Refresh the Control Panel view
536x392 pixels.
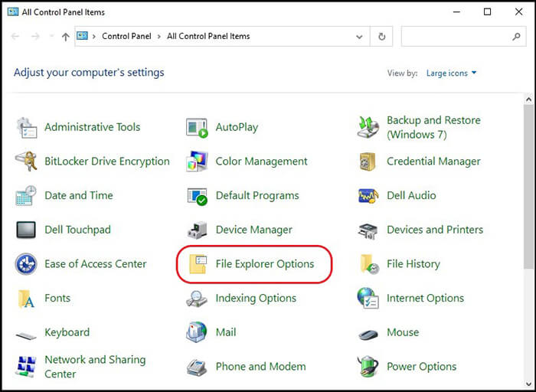tap(381, 36)
